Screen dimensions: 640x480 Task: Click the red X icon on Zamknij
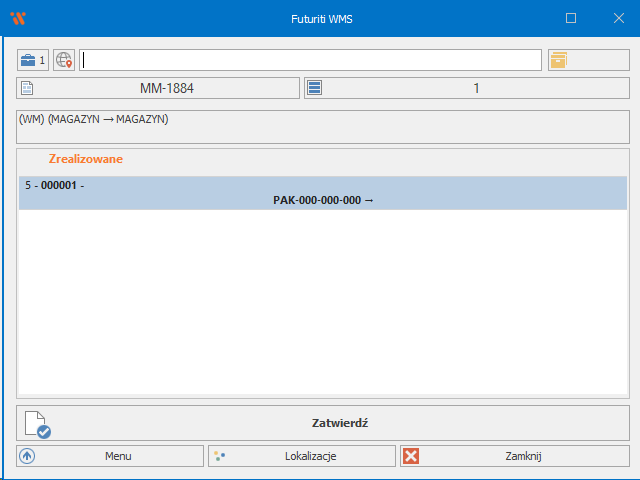(x=411, y=456)
